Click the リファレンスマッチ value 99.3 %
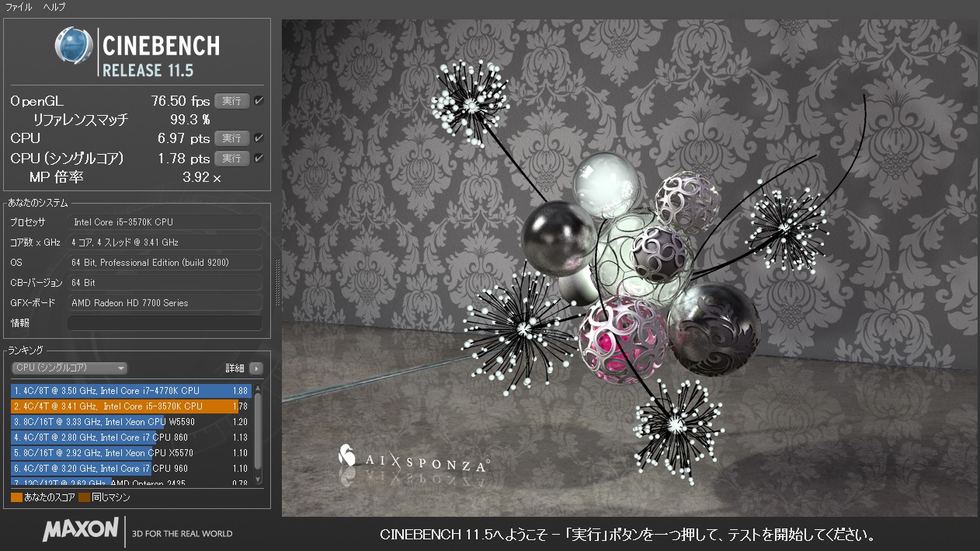980x551 pixels. pyautogui.click(x=190, y=120)
